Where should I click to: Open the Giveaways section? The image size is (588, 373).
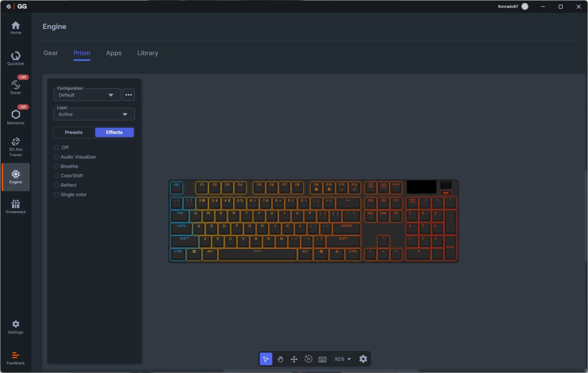point(16,207)
